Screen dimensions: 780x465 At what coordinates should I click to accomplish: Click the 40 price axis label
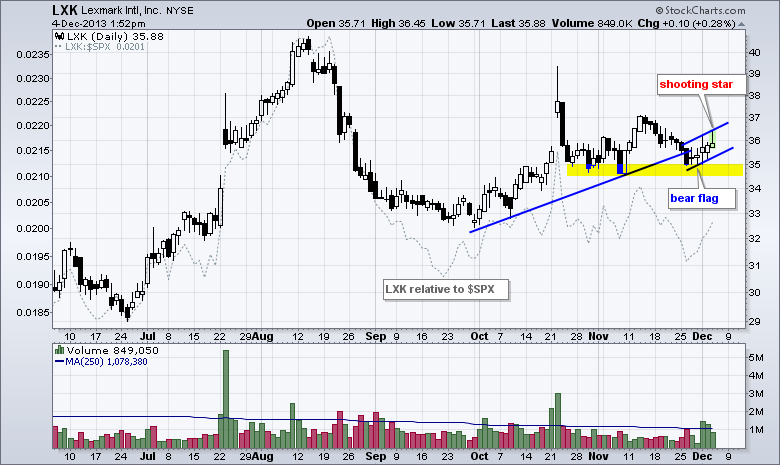tap(754, 53)
